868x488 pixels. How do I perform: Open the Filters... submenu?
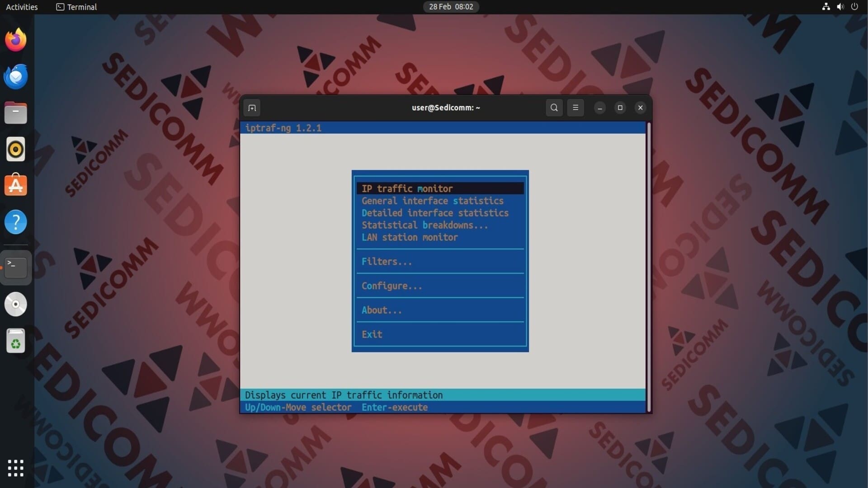click(387, 262)
